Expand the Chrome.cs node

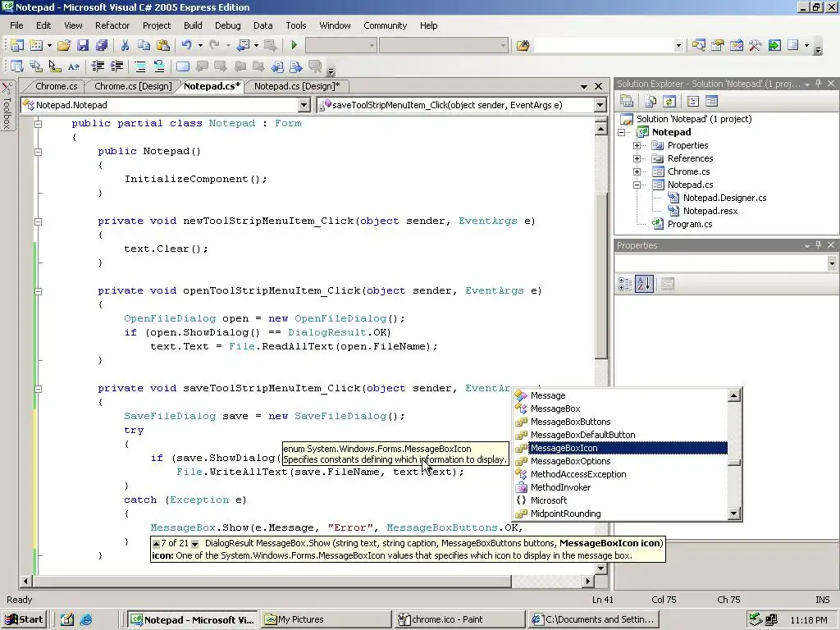point(637,171)
